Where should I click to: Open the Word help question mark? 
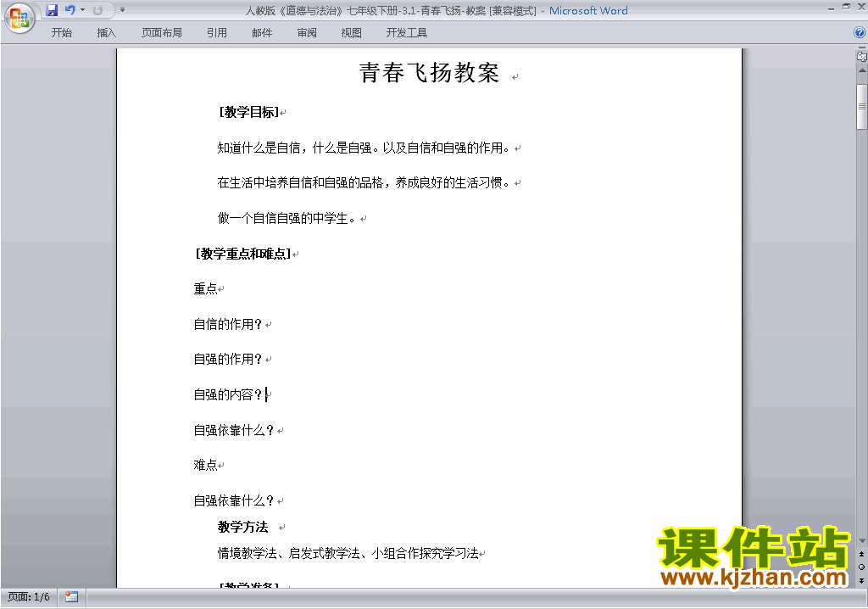coord(860,33)
